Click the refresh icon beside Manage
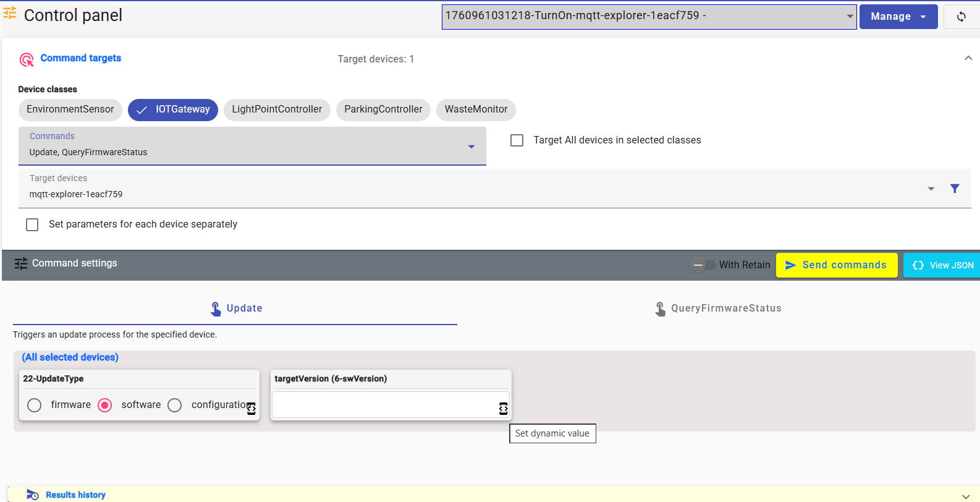The image size is (980, 502). coord(961,17)
